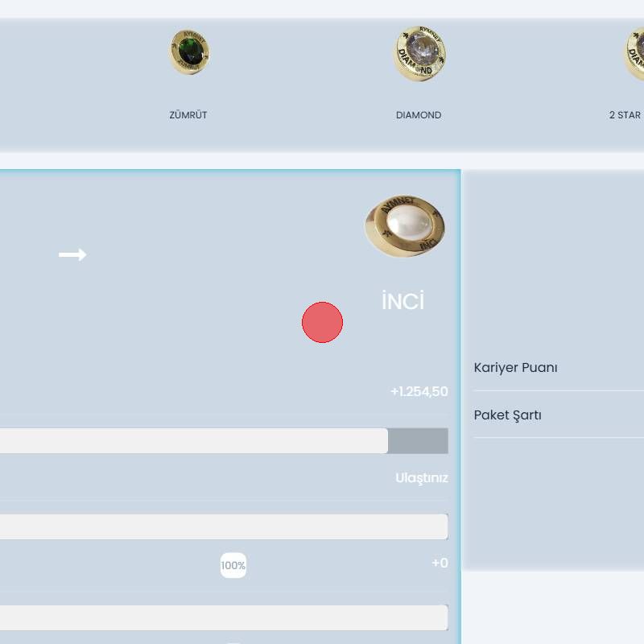Screen dimensions: 644x644
Task: Select the DIAMOND rank label
Action: coord(419,115)
